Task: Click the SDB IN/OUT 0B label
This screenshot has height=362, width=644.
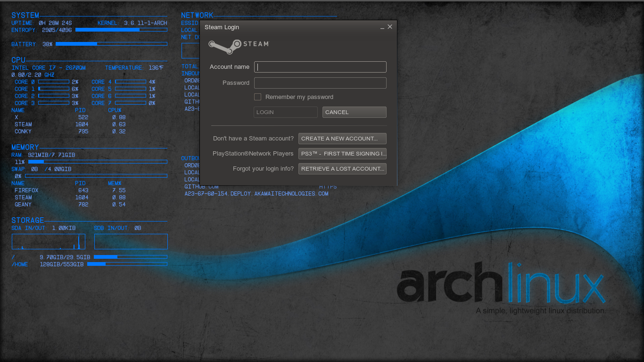Action: click(x=117, y=228)
